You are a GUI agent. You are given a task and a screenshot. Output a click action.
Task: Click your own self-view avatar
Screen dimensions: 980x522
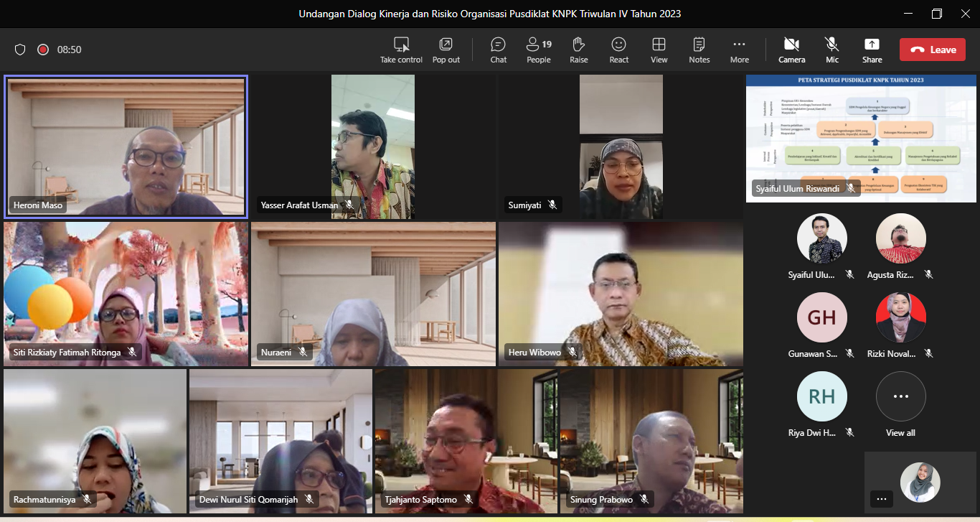920,482
